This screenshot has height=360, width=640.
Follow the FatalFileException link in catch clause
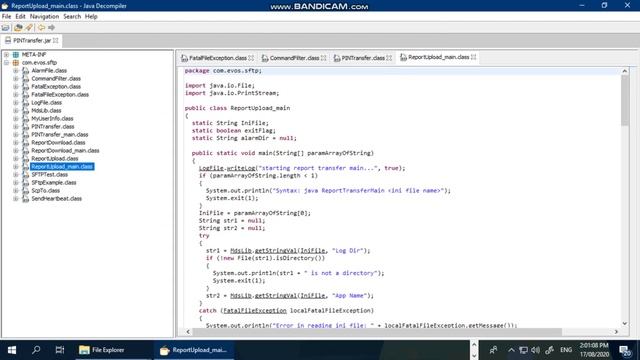255,311
